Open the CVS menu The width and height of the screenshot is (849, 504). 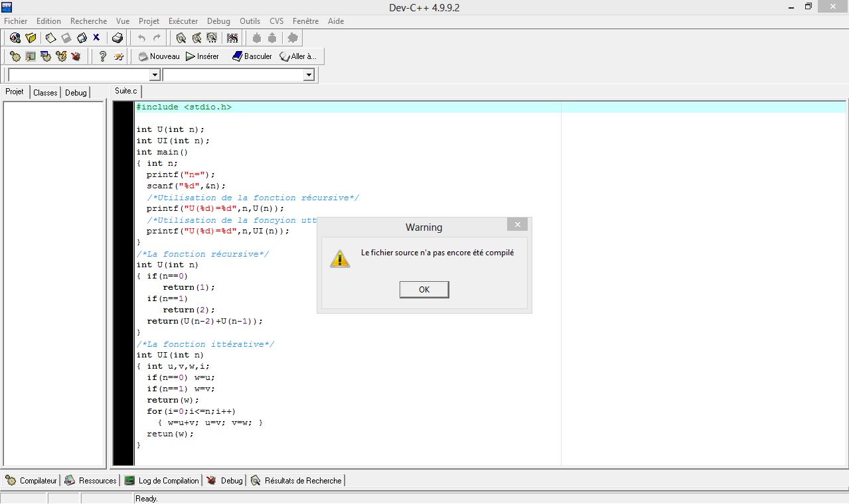point(277,21)
